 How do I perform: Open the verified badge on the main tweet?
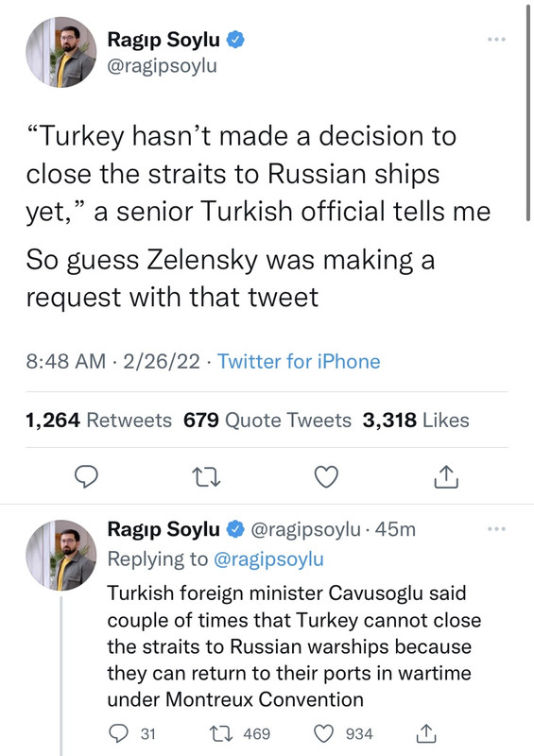point(235,40)
